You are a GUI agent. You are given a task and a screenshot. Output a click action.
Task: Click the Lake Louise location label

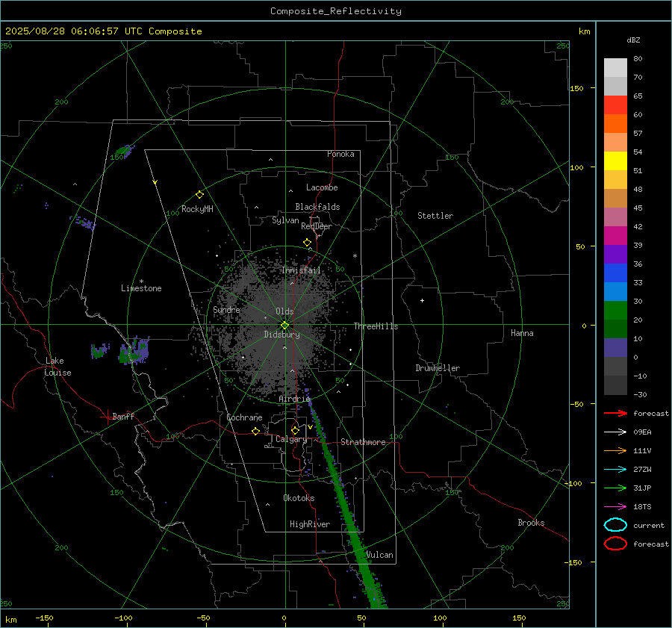tap(57, 367)
